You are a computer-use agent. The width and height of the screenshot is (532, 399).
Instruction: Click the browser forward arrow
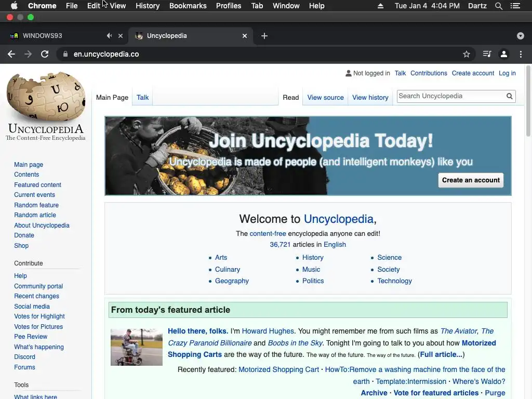(28, 54)
